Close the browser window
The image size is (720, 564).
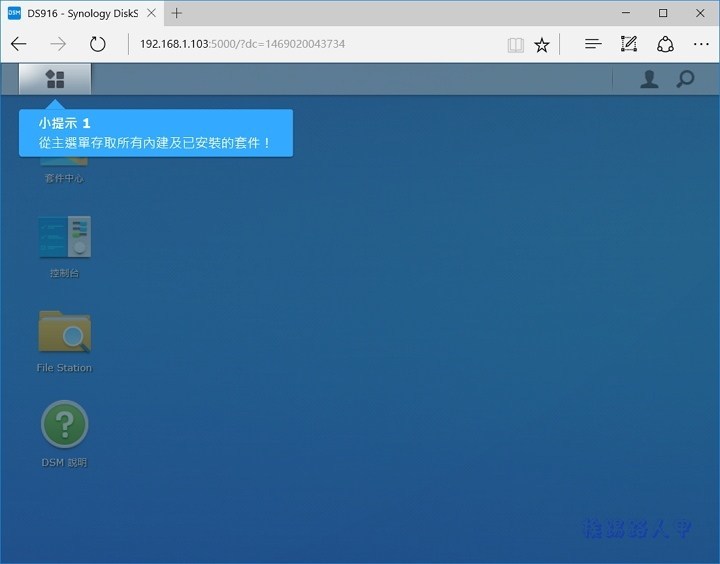point(700,13)
